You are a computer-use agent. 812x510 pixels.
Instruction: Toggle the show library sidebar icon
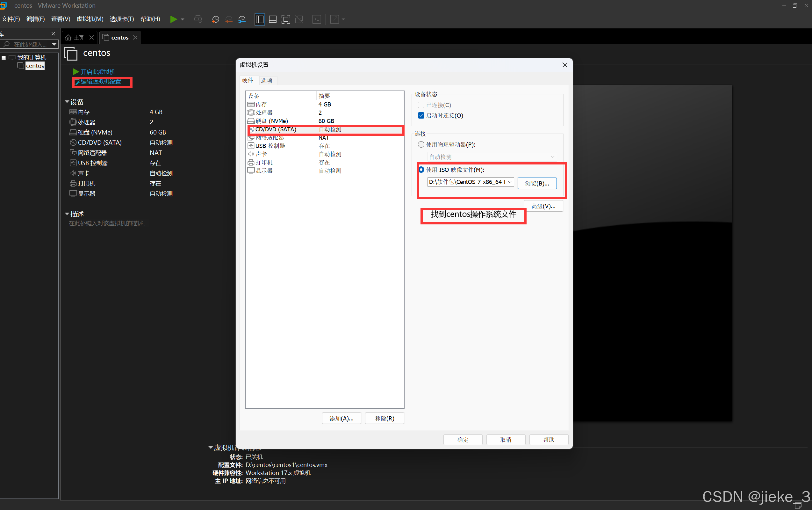tap(260, 19)
